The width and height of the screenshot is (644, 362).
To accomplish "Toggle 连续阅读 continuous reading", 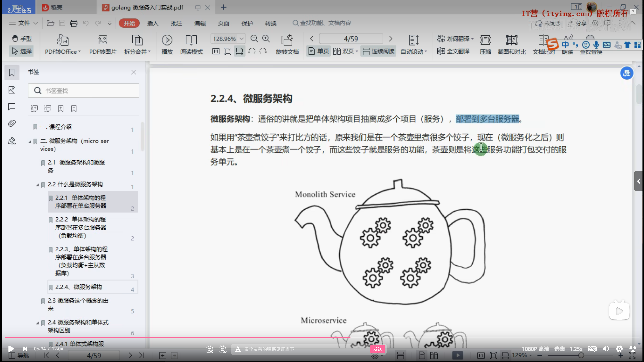I will click(x=378, y=51).
